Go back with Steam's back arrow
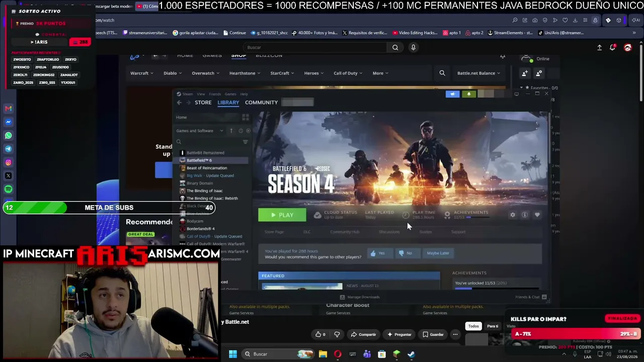644x362 pixels. pos(179,103)
